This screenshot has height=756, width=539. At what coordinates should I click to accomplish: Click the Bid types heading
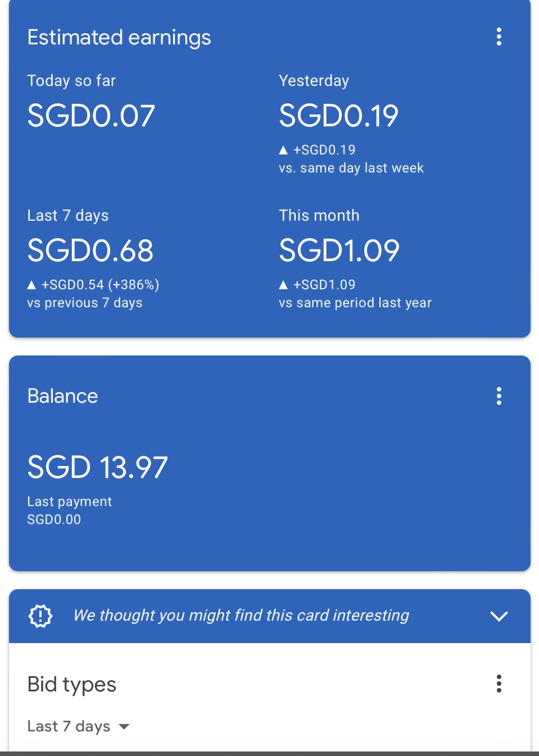(x=71, y=684)
